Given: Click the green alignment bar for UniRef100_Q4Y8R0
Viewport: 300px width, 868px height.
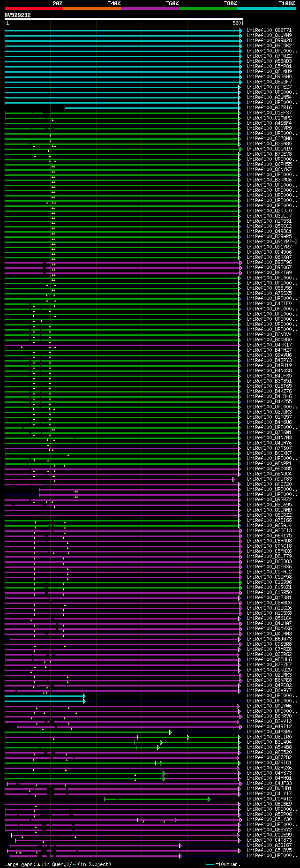Looking at the screenshot, I should pos(88,732).
